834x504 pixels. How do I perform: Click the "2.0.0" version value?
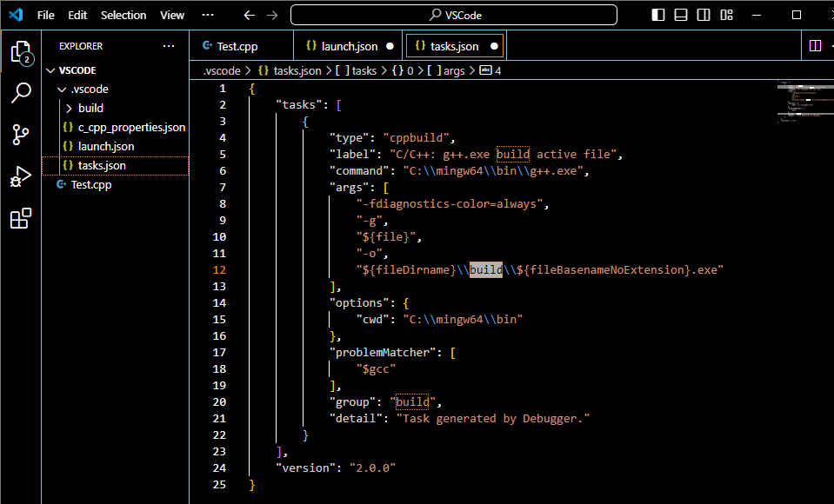pos(373,468)
